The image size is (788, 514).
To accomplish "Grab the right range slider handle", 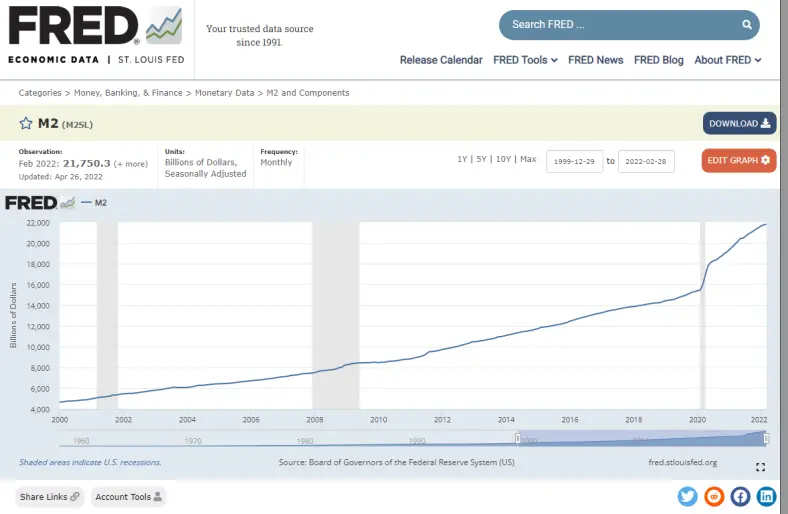I will (766, 438).
